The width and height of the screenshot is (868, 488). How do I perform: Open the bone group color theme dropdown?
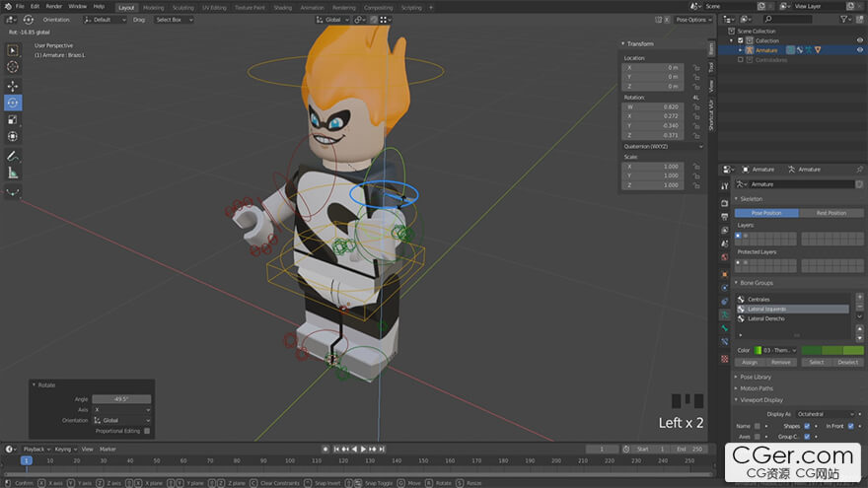775,350
